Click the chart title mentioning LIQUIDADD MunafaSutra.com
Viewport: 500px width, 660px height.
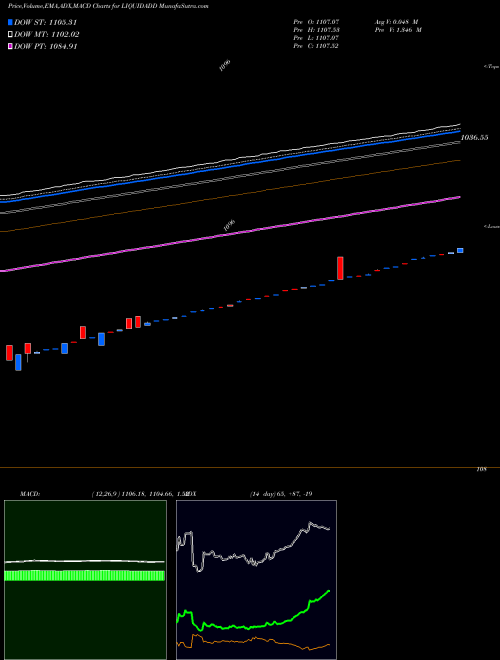pos(109,6)
